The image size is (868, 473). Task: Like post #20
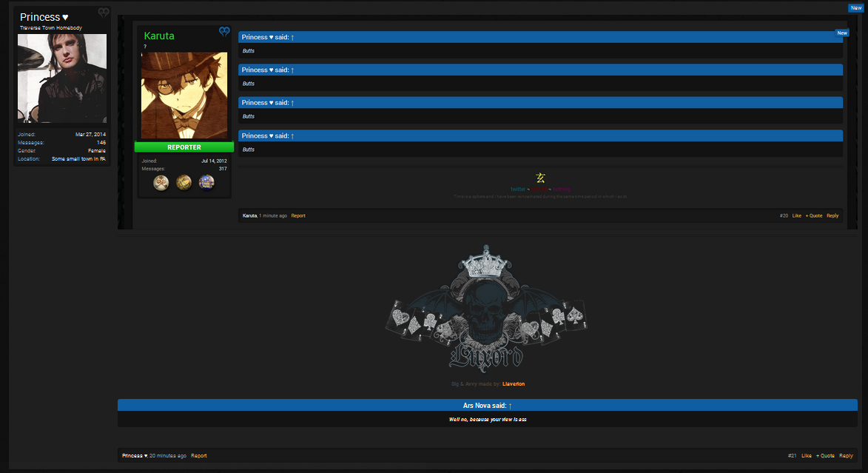(796, 215)
